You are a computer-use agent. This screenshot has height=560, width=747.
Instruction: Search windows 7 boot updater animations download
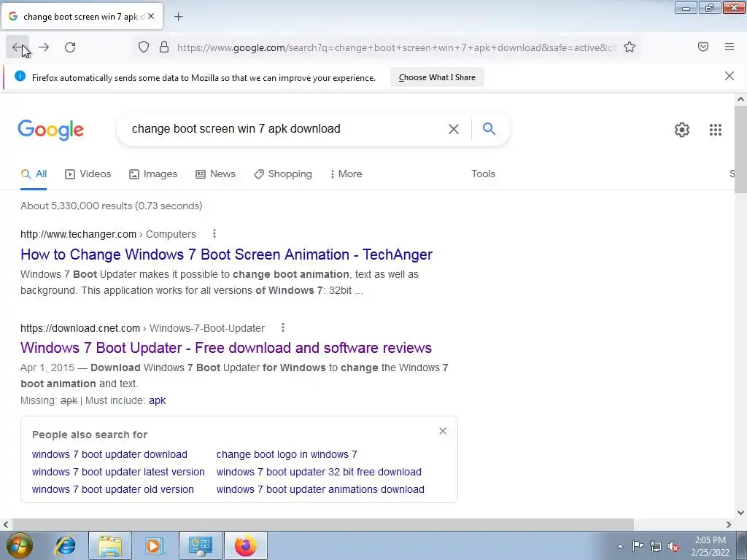(320, 490)
